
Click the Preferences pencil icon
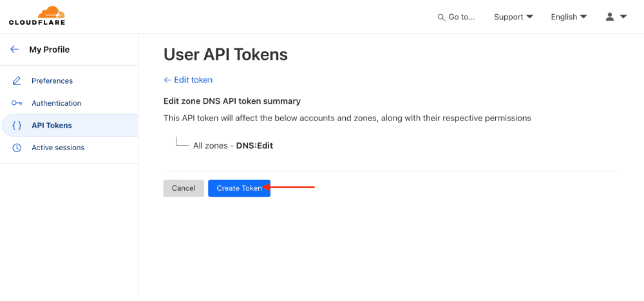click(x=17, y=81)
